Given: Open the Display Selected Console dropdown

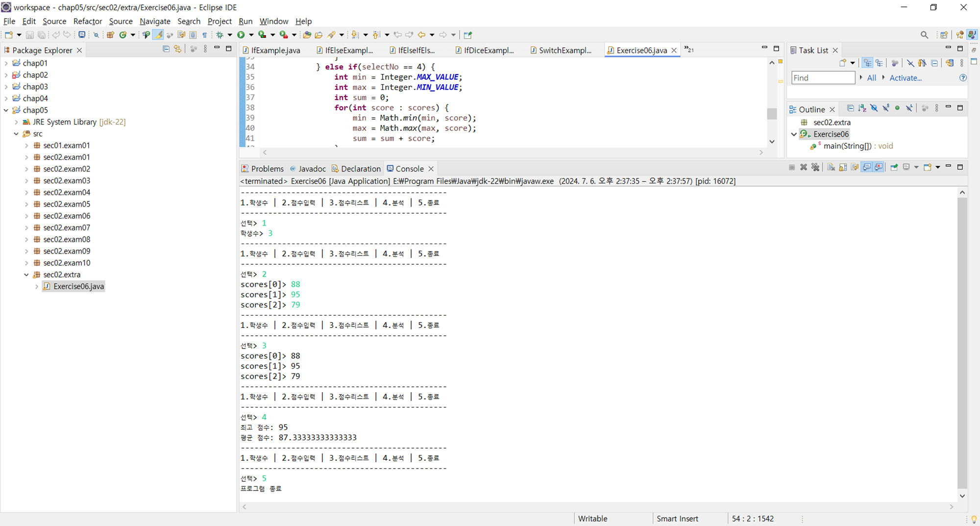Looking at the screenshot, I should pyautogui.click(x=916, y=167).
